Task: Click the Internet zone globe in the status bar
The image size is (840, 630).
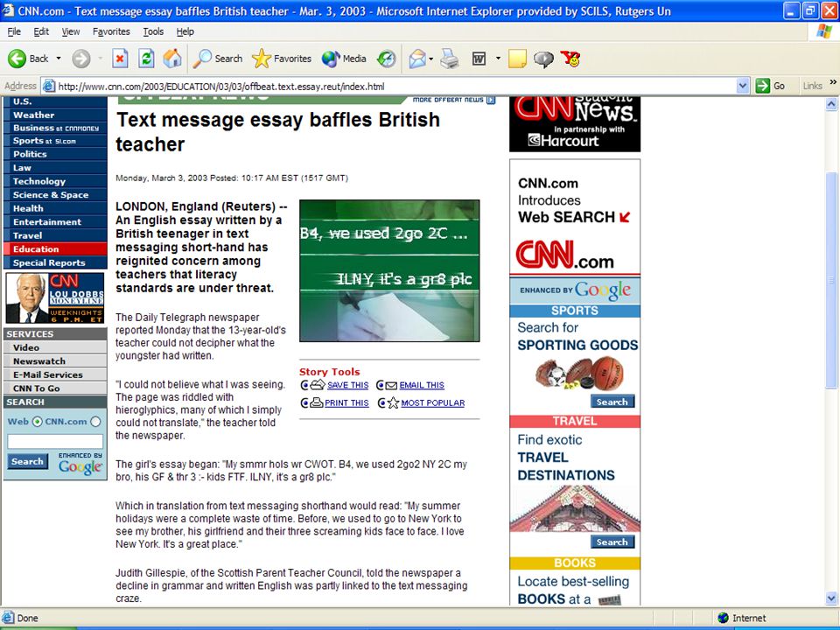Action: tap(724, 618)
